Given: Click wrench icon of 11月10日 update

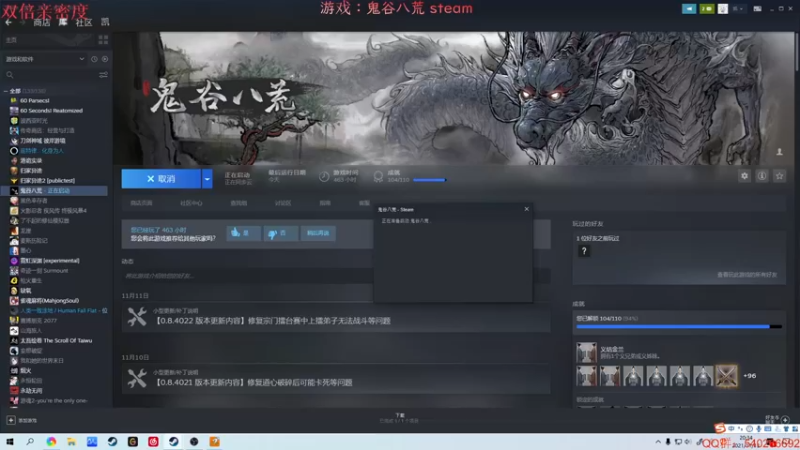Looking at the screenshot, I should pyautogui.click(x=137, y=378).
